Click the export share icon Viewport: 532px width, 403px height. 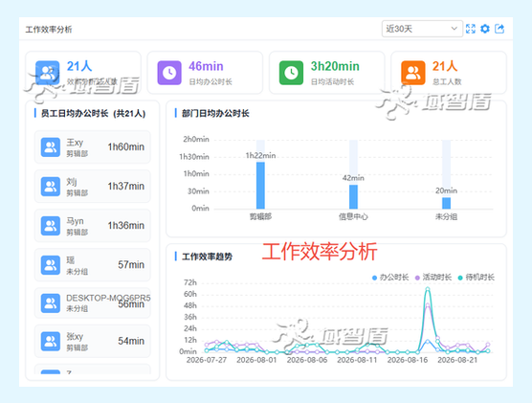pos(499,29)
